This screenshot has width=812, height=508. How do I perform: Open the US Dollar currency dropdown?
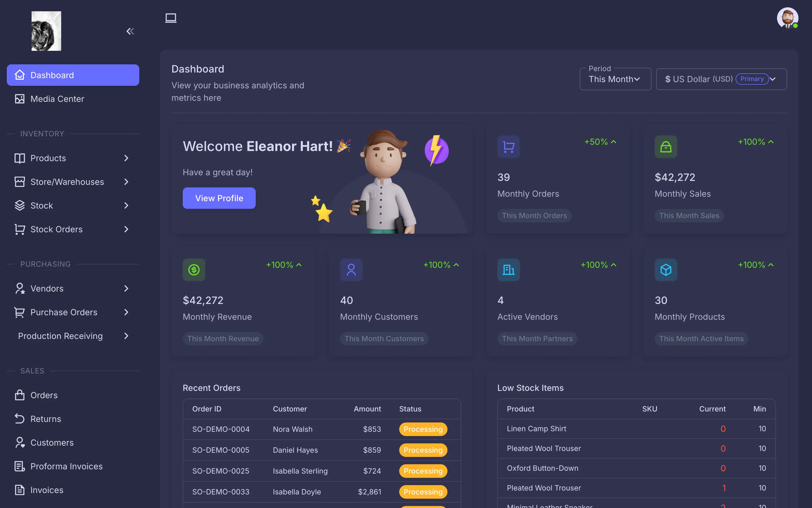pos(721,79)
